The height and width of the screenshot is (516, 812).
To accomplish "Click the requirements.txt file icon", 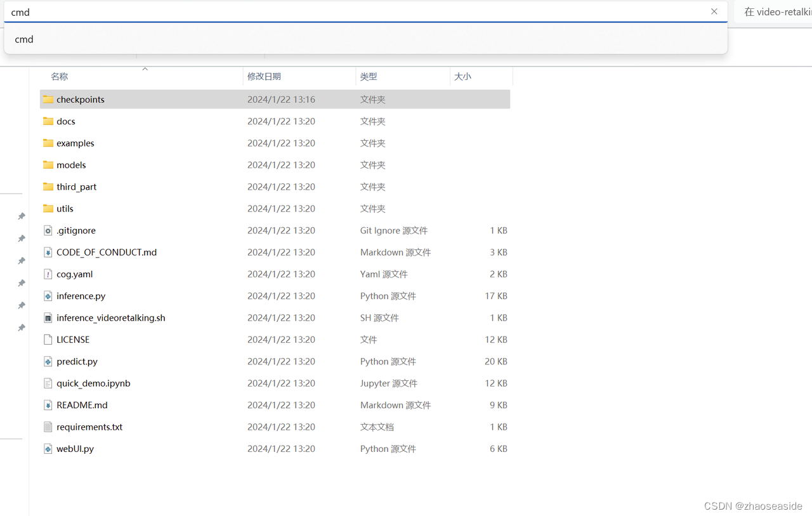I will tap(48, 427).
